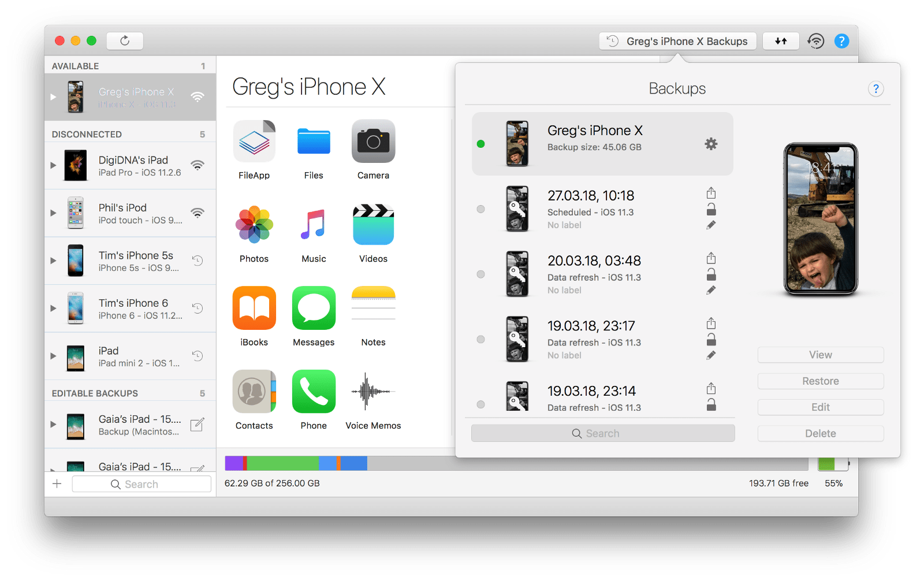Click export icon for 19.03.18, 23:17 backup

coord(711,324)
